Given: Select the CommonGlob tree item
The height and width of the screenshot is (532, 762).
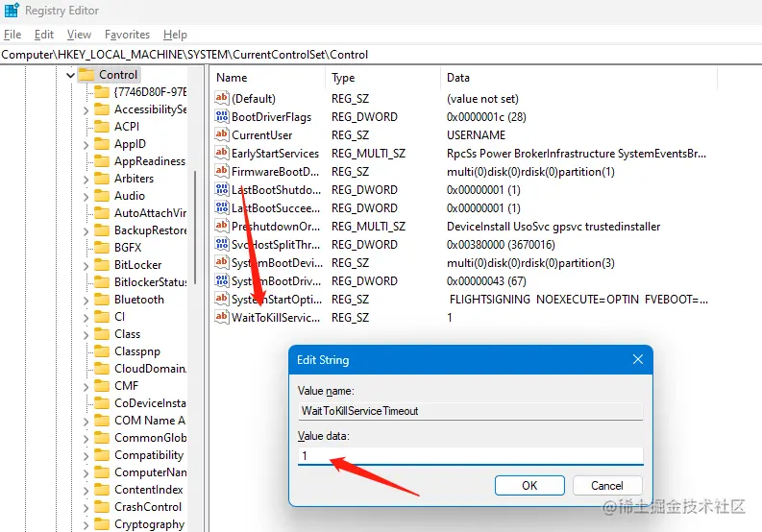Looking at the screenshot, I should tap(150, 438).
